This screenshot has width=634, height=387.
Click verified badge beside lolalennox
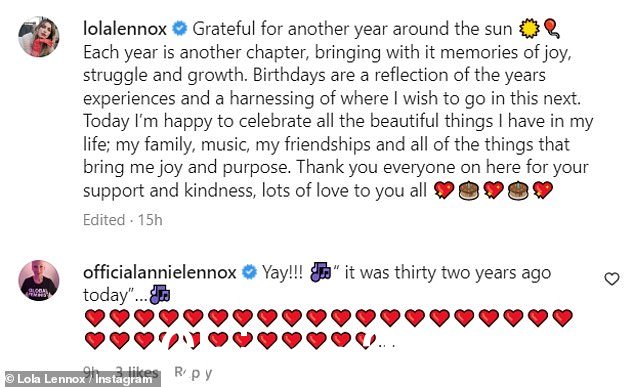180,29
